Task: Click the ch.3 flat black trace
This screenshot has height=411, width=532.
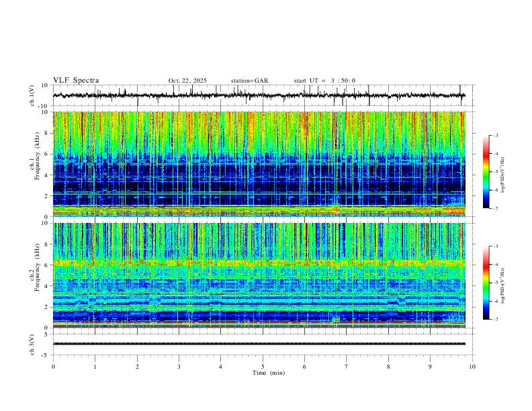Action: click(x=259, y=344)
